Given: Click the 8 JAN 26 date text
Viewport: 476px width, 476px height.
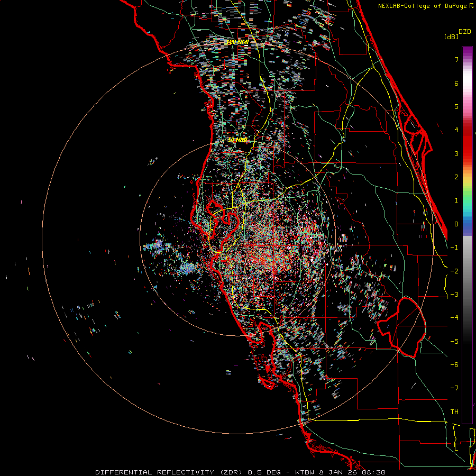Looking at the screenshot, I should 340,472.
